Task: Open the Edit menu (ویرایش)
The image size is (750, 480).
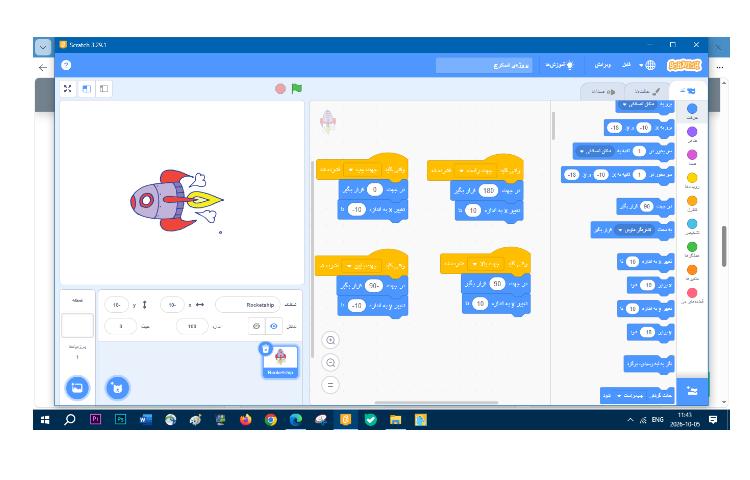Action: point(603,65)
